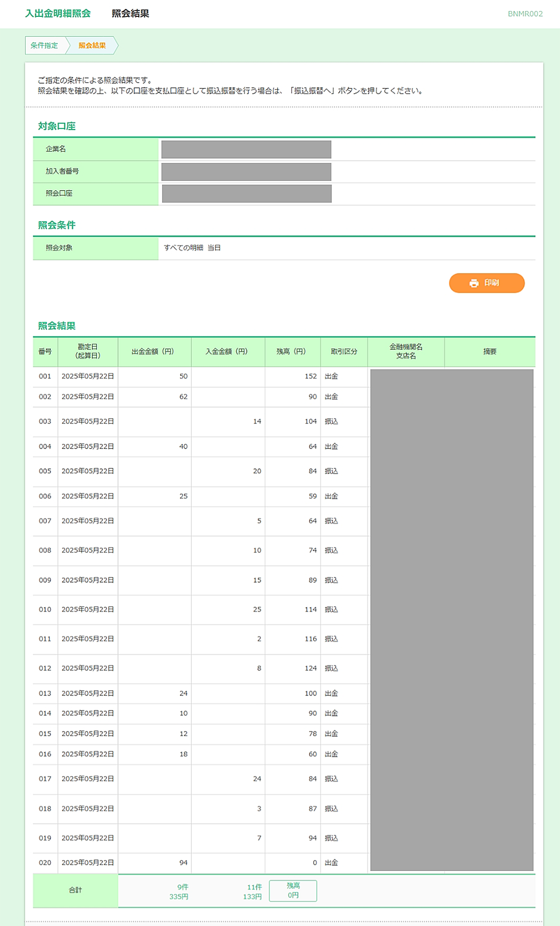Screen dimensions: 560x926
Task: Select row number 003
Action: coord(45,422)
